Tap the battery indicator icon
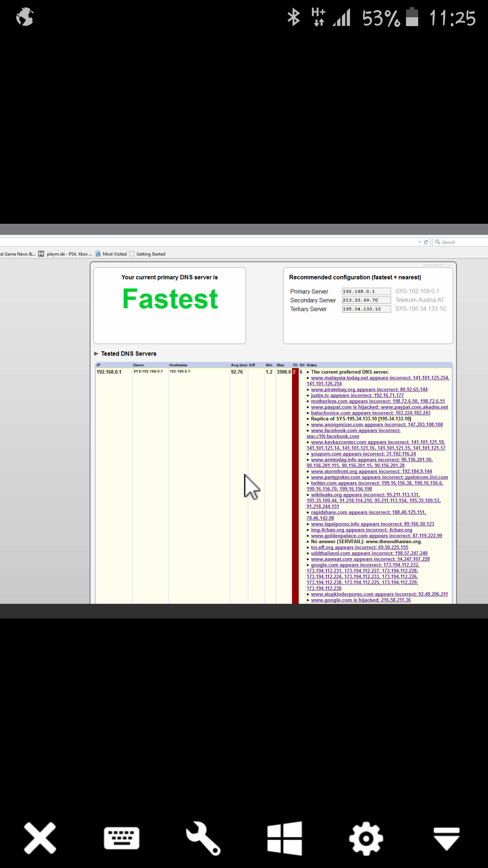Viewport: 488px width, 868px height. (412, 17)
